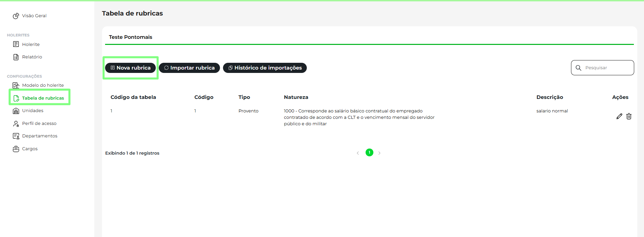Click the Visão Geral pie chart icon
This screenshot has height=237, width=644.
(16, 16)
